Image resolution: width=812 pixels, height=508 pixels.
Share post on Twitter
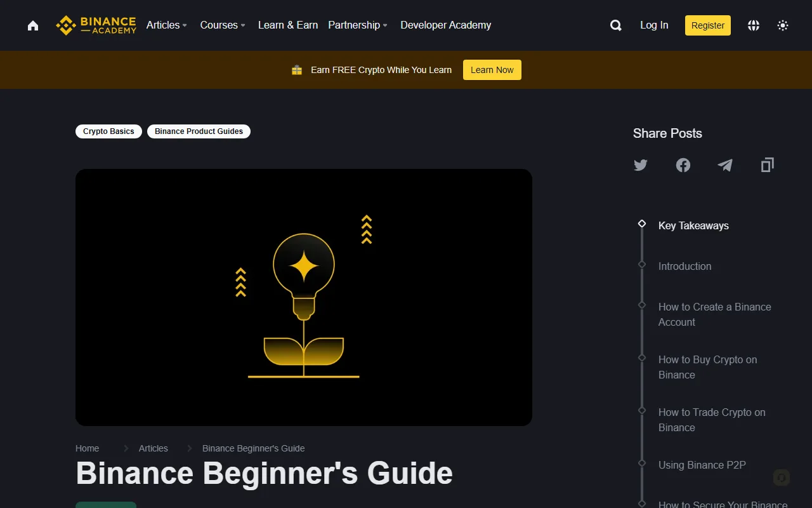tap(641, 165)
